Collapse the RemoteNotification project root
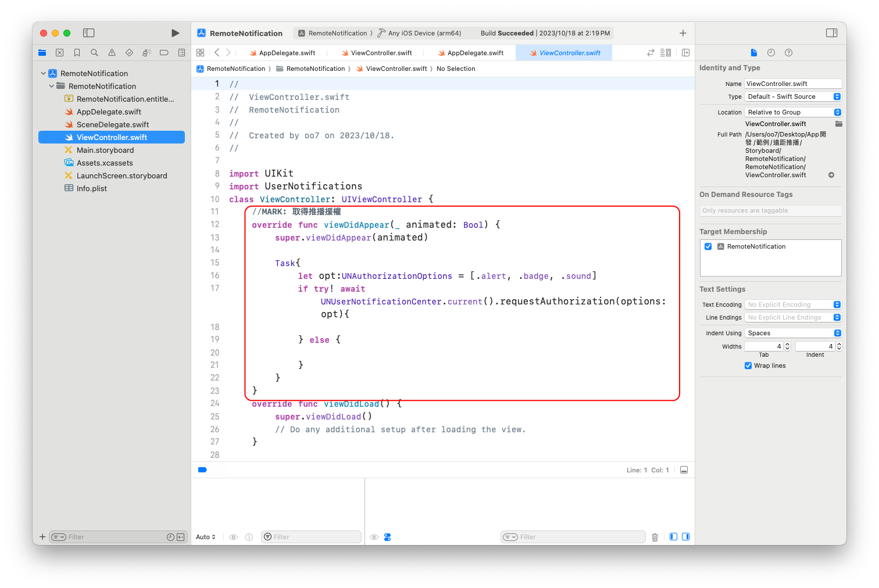This screenshot has width=879, height=588. click(x=44, y=74)
